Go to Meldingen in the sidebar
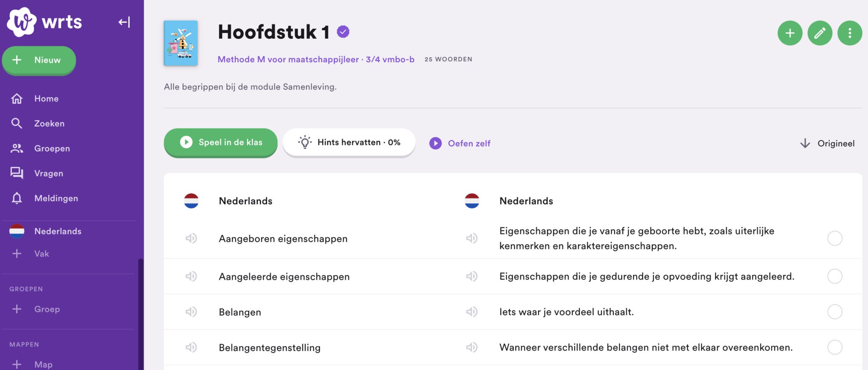The height and width of the screenshot is (370, 868). click(x=17, y=198)
